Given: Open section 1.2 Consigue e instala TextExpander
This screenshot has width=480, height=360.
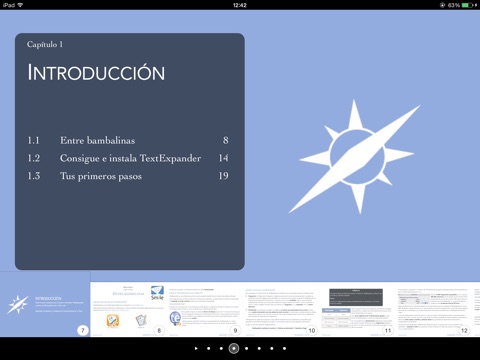Looking at the screenshot, I should click(x=128, y=158).
